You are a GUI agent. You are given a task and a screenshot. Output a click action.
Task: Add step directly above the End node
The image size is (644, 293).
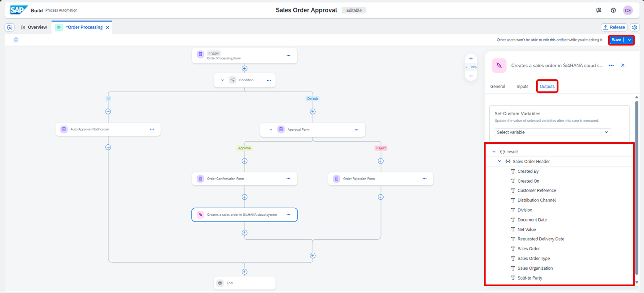point(245,272)
